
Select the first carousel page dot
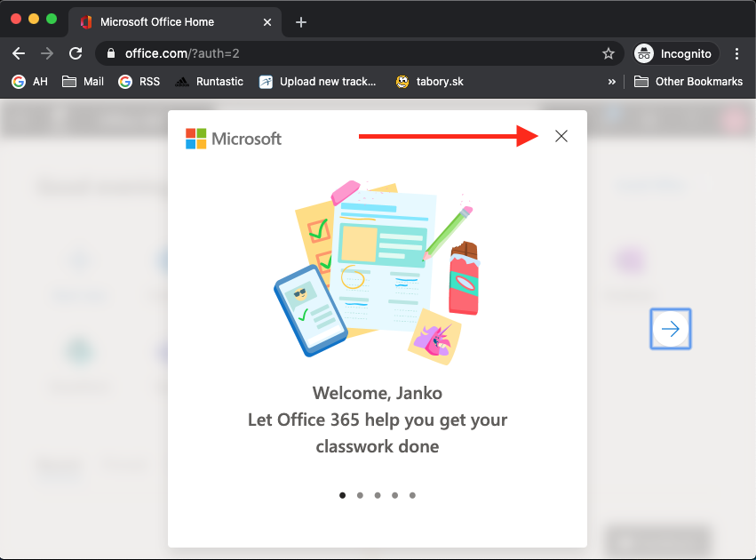[x=343, y=496]
